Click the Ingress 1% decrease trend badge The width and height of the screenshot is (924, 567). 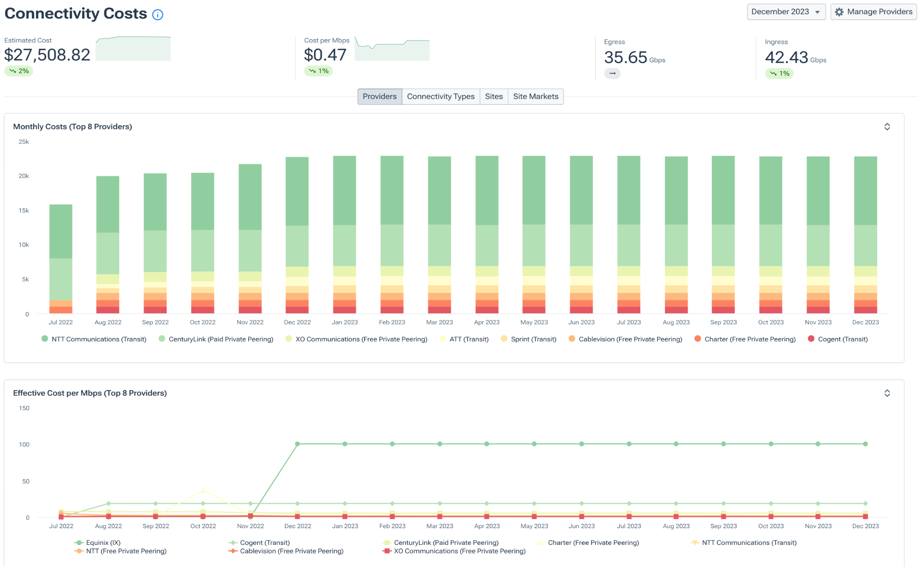pyautogui.click(x=779, y=73)
